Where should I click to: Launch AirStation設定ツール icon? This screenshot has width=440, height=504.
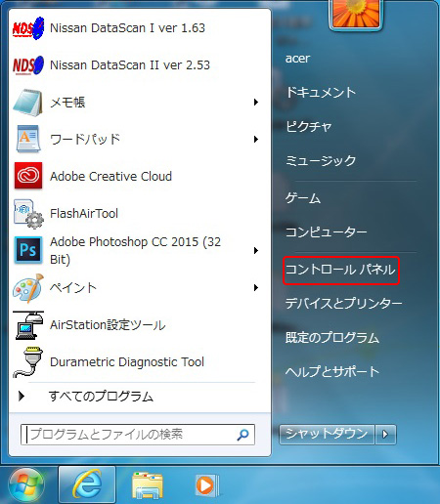coord(28,325)
